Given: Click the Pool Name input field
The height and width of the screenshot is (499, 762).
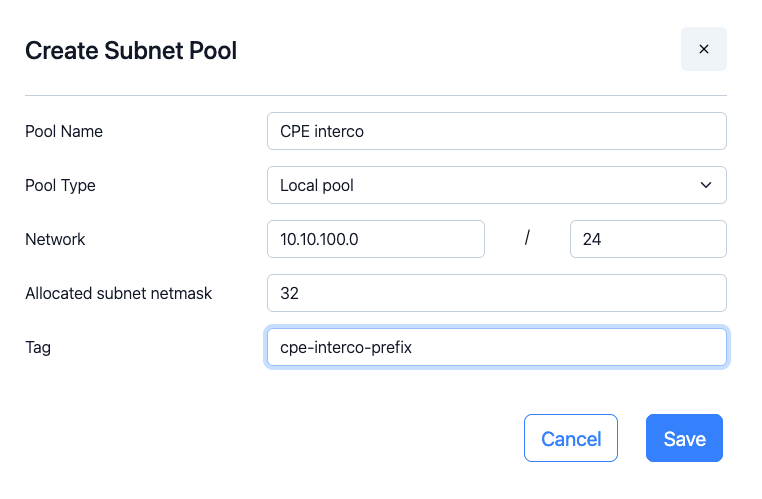Looking at the screenshot, I should pyautogui.click(x=496, y=131).
